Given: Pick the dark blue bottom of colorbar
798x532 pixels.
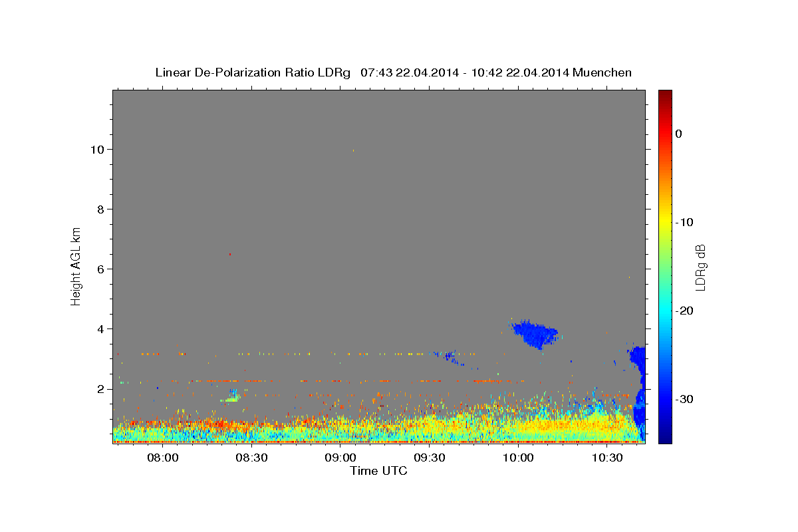Looking at the screenshot, I should [x=665, y=438].
